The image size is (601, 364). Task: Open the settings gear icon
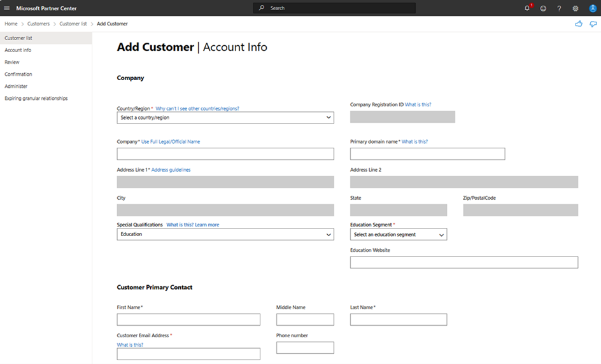pos(576,8)
